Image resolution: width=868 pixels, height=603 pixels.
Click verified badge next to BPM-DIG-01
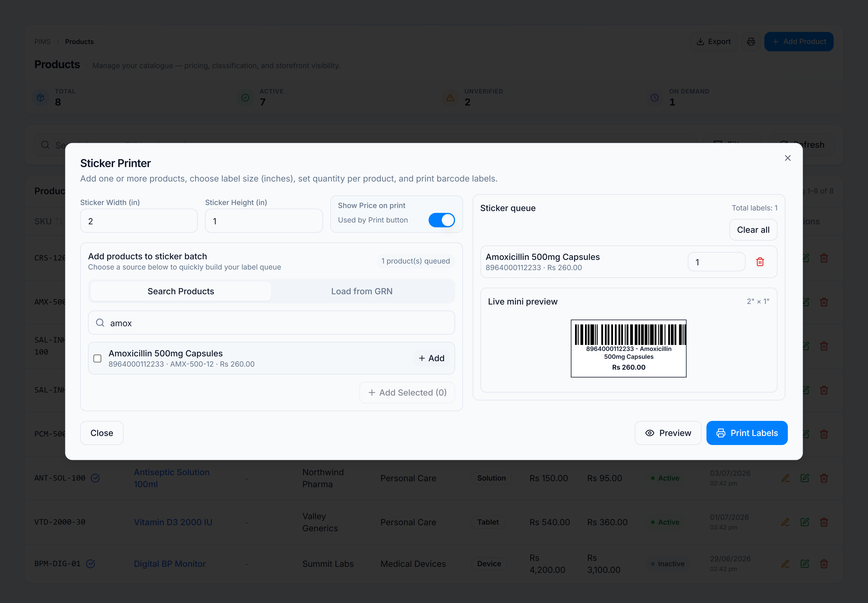coord(90,564)
